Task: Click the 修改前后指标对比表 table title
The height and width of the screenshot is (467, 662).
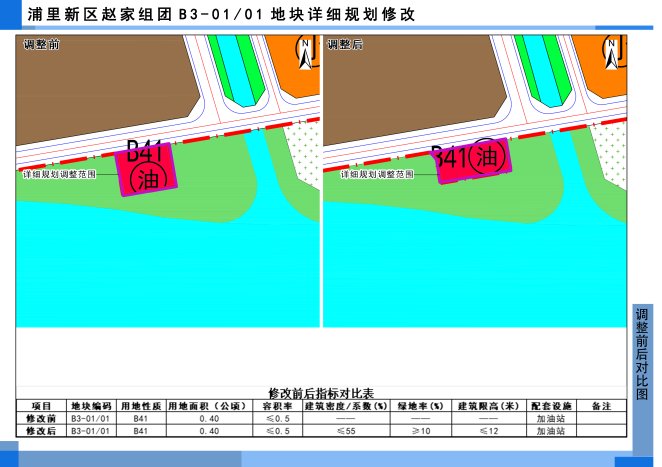Action: pyautogui.click(x=320, y=393)
